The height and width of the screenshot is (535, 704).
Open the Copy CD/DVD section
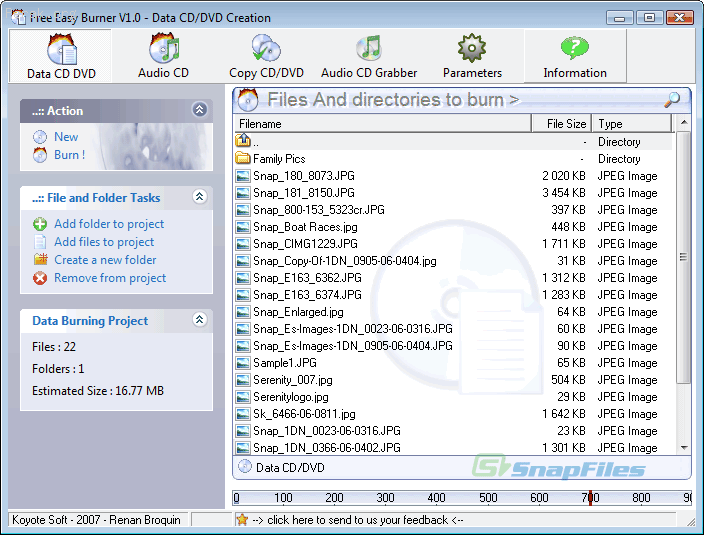266,56
